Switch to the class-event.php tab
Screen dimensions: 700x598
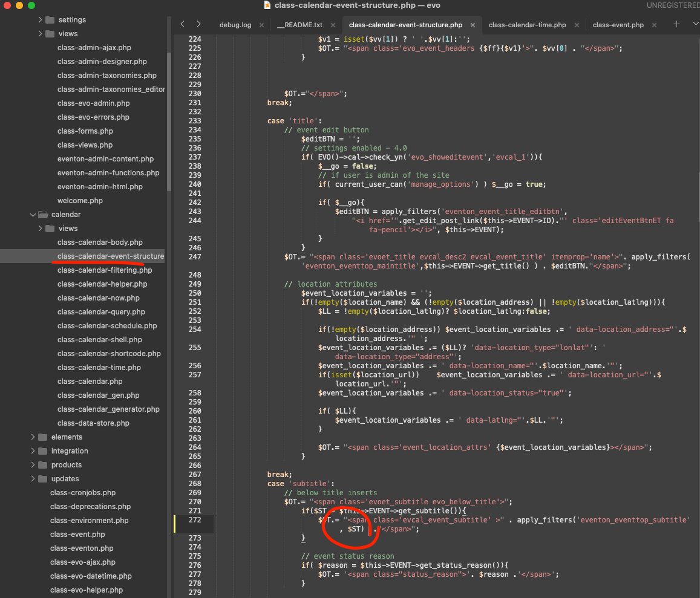(x=618, y=25)
